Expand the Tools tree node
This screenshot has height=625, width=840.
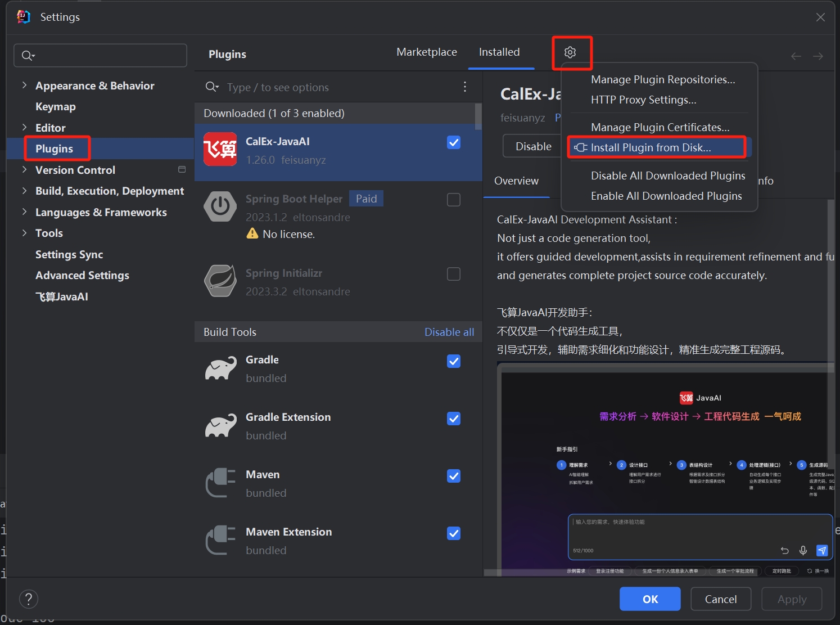pyautogui.click(x=24, y=233)
